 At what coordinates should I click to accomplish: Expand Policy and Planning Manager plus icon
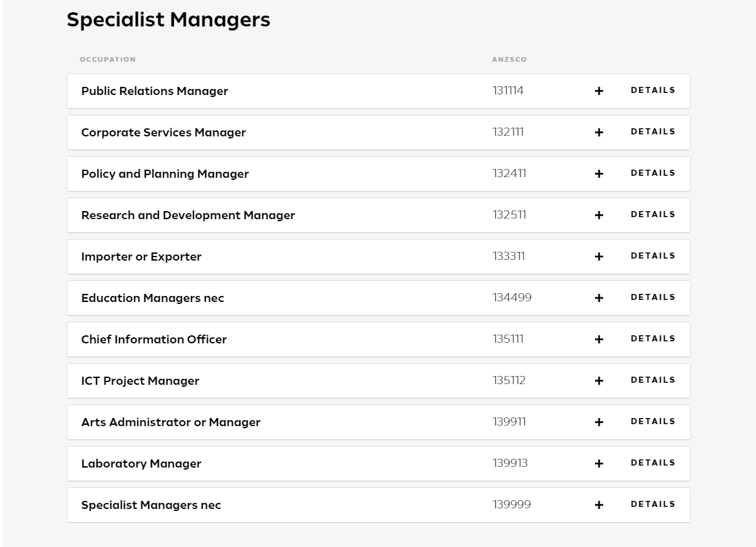(599, 174)
